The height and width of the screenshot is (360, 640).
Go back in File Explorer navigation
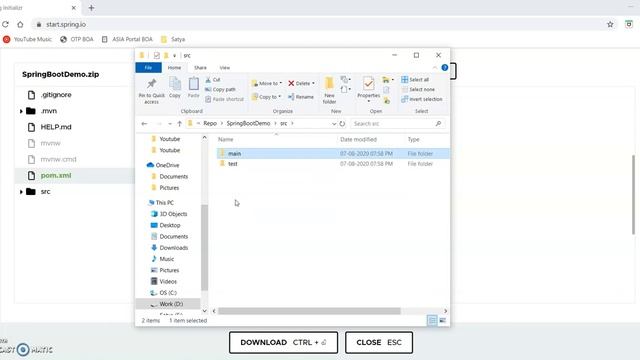(144, 123)
